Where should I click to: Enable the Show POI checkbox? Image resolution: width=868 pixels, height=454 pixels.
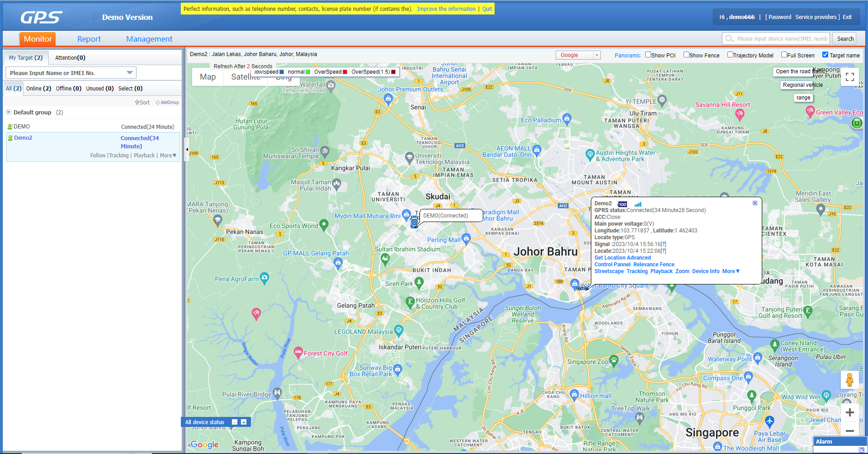648,55
